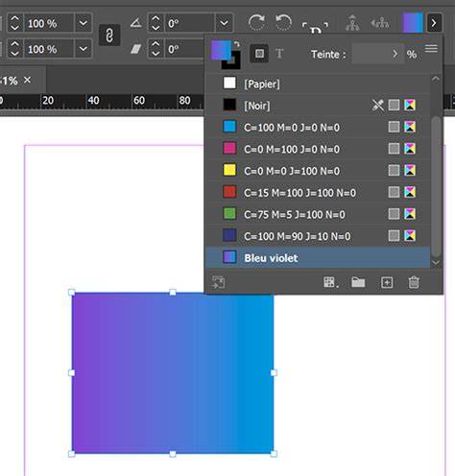Click the rotate 90° clockwise icon

coord(256,23)
